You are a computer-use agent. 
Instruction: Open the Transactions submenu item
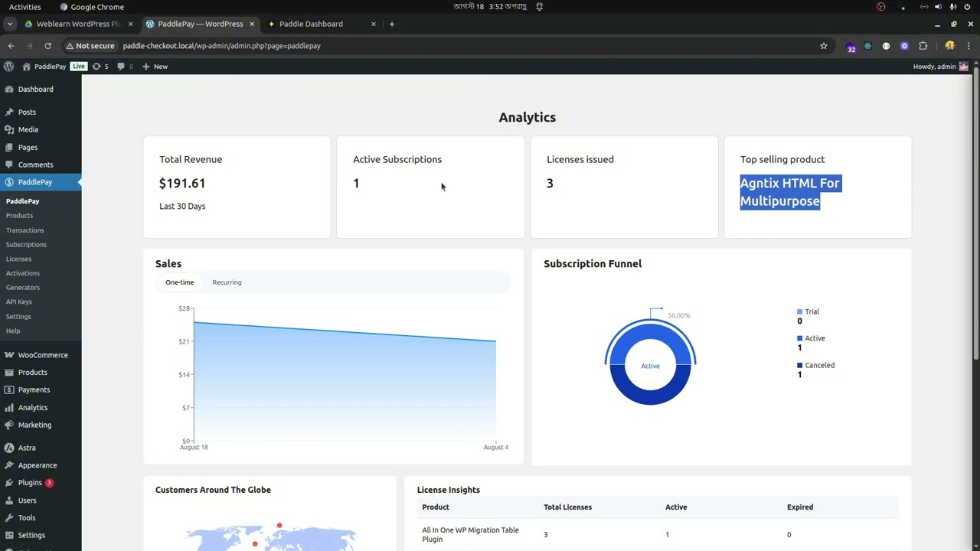24,230
